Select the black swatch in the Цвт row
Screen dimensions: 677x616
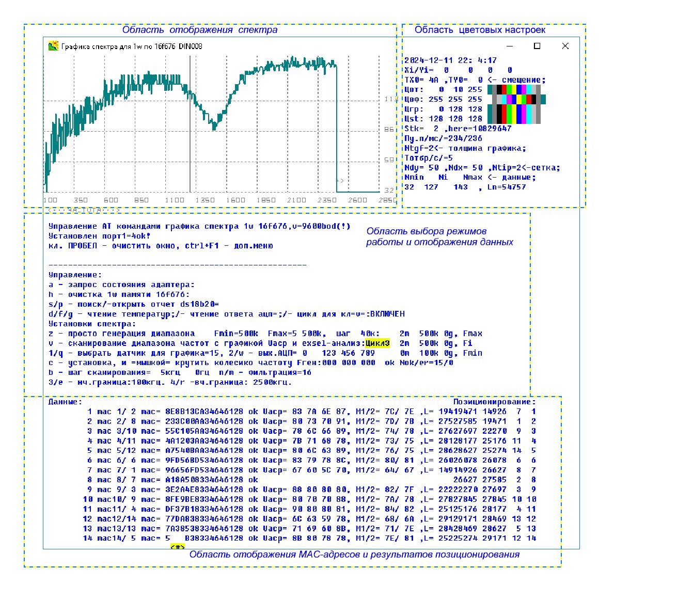point(499,89)
